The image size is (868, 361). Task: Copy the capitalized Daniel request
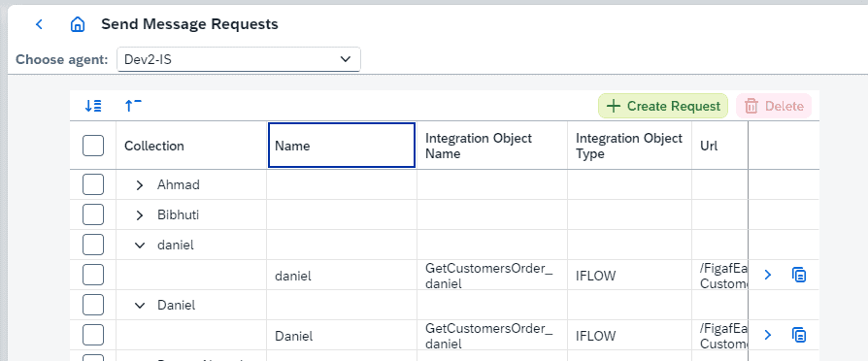point(799,335)
